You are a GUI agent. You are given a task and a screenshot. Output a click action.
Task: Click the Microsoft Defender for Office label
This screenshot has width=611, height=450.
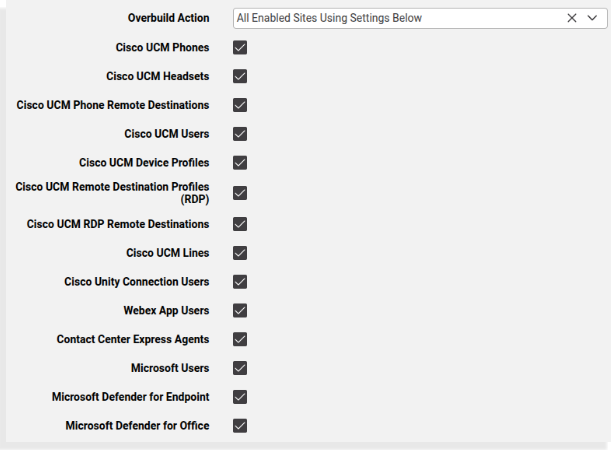[x=137, y=426]
